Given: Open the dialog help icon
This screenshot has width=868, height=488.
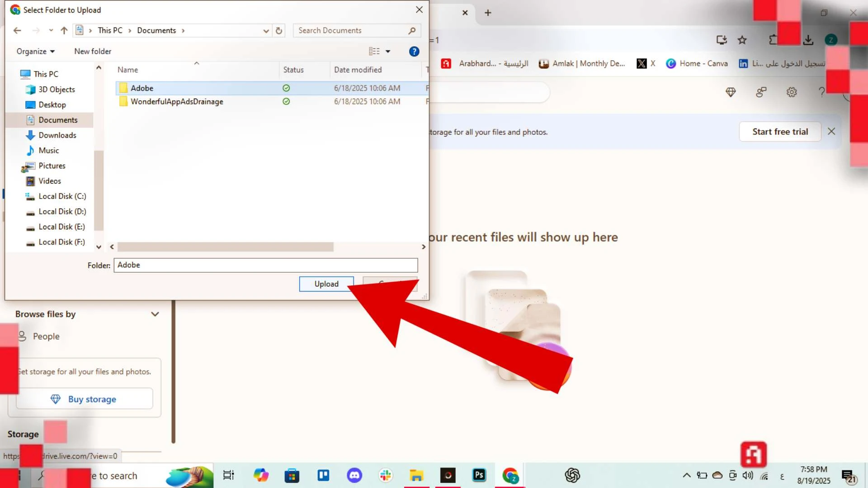Looking at the screenshot, I should coord(414,52).
